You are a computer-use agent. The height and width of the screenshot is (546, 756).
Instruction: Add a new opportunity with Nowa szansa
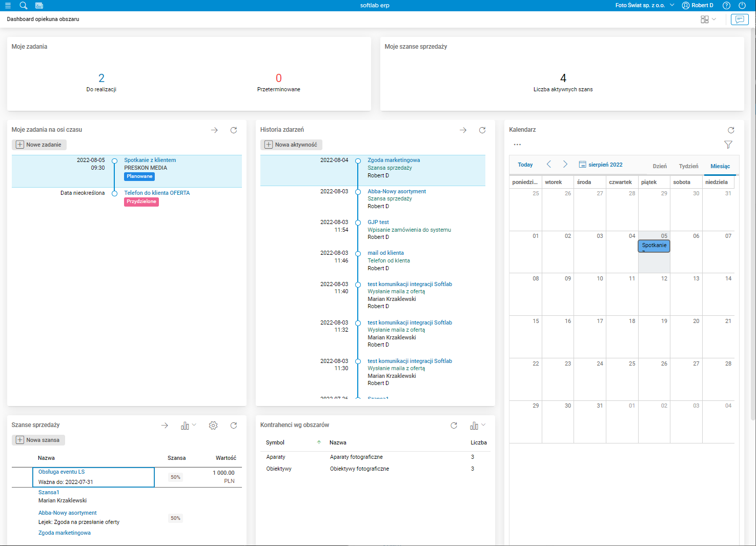[38, 440]
